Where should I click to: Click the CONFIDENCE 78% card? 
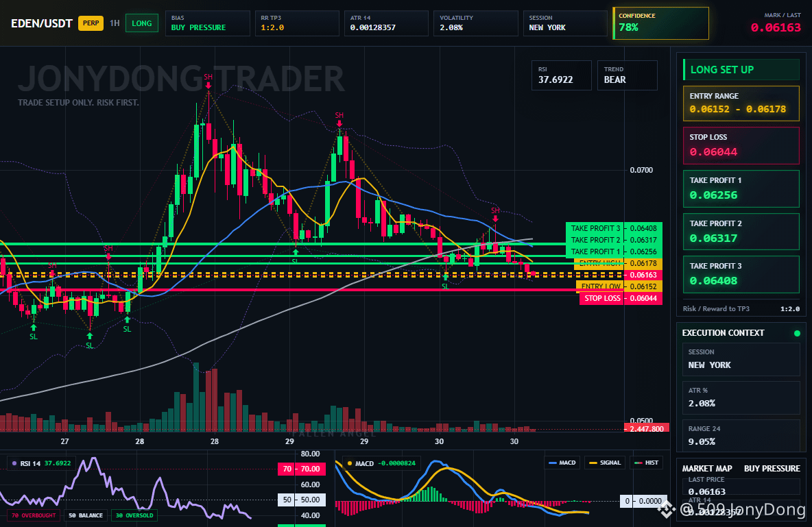pyautogui.click(x=661, y=23)
